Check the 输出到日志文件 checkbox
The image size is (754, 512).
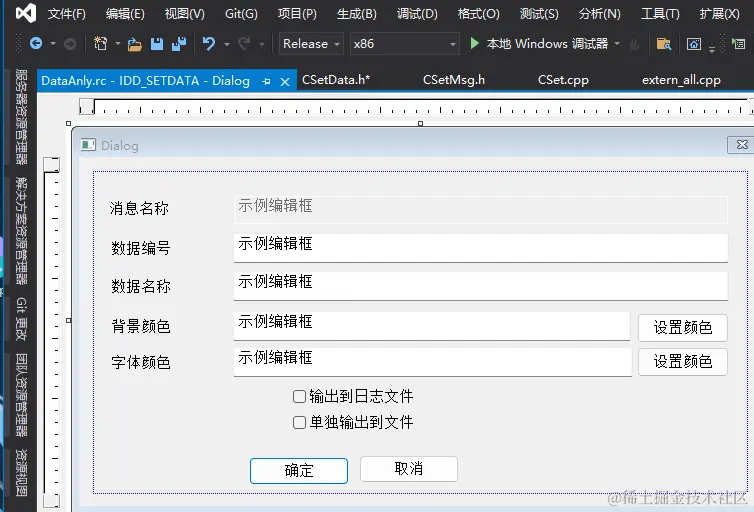299,396
